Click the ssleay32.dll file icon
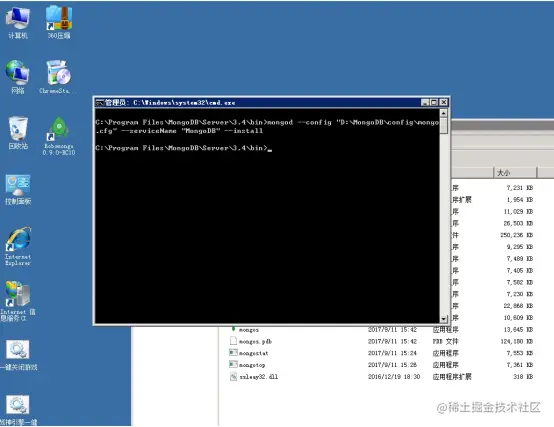The width and height of the screenshot is (554, 427). (x=233, y=376)
